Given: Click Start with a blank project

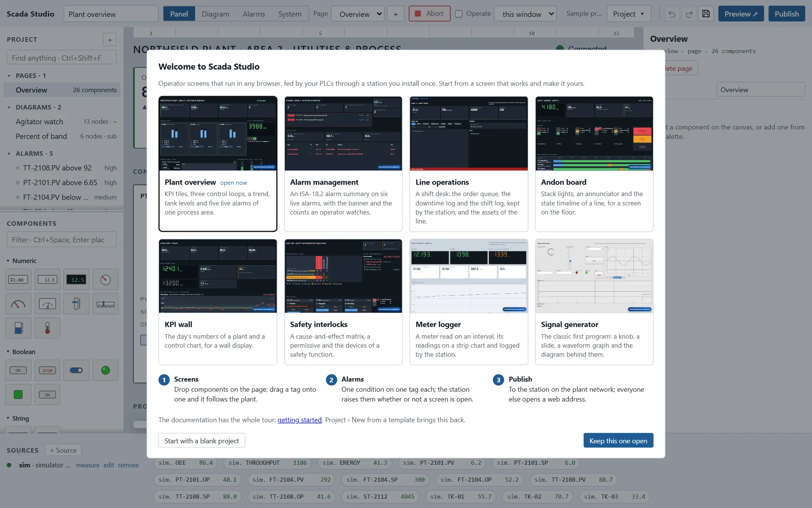Looking at the screenshot, I should [201, 441].
